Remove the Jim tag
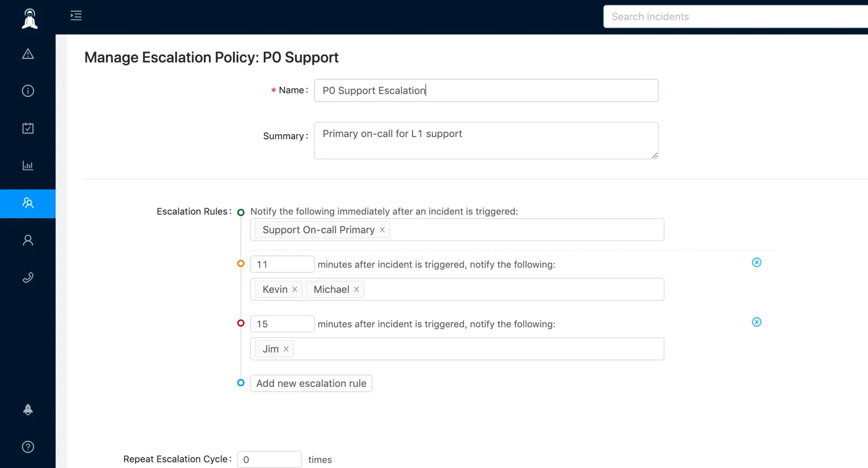 286,349
